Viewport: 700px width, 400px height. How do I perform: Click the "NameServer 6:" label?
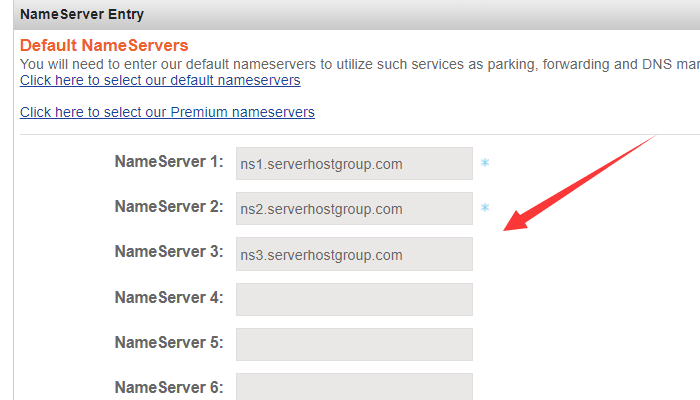pyautogui.click(x=169, y=387)
